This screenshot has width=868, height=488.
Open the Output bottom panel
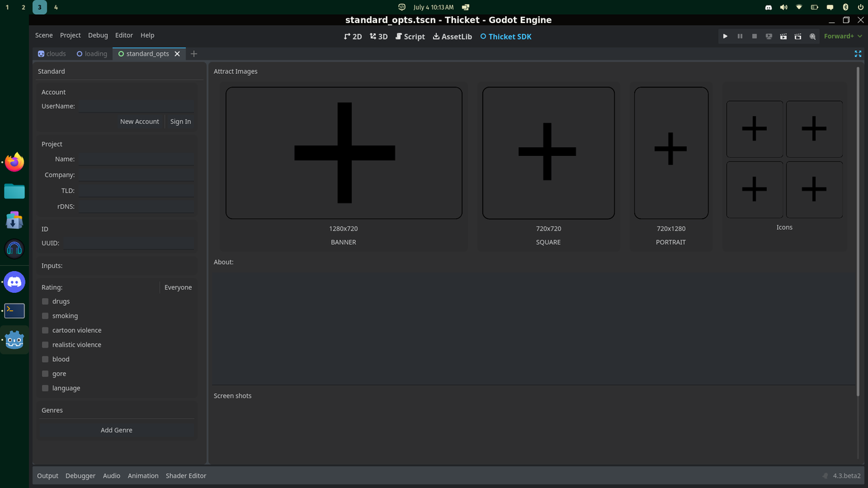point(47,476)
